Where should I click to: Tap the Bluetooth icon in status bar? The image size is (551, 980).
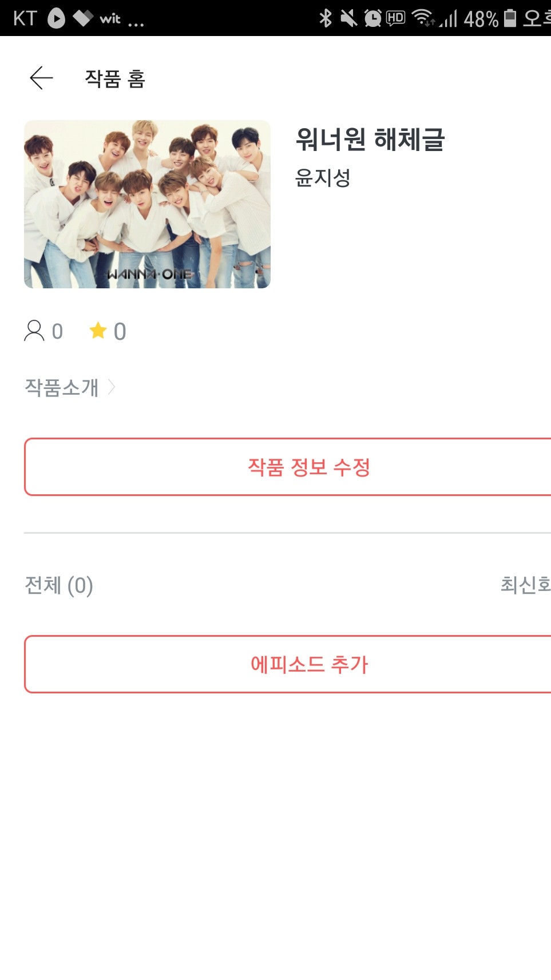tap(326, 18)
